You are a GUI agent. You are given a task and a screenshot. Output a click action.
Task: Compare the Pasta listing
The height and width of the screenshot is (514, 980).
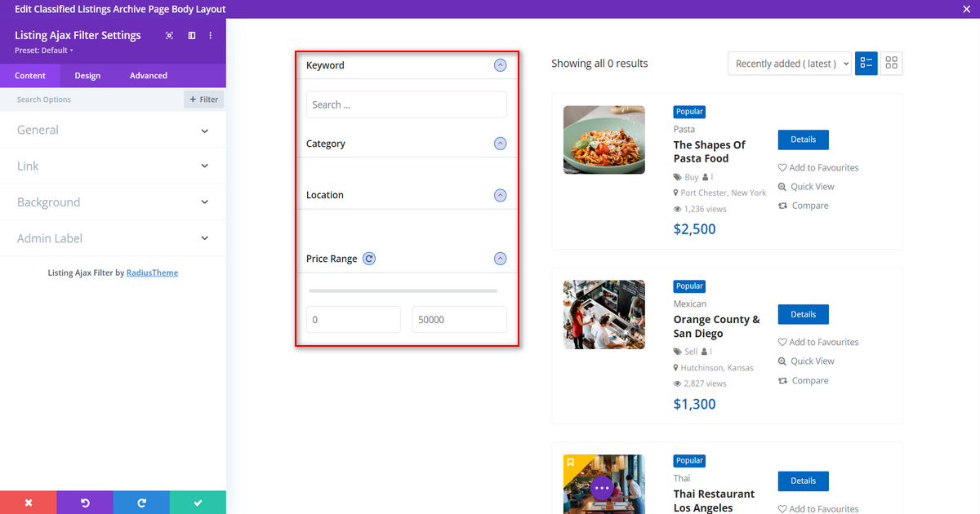point(804,206)
